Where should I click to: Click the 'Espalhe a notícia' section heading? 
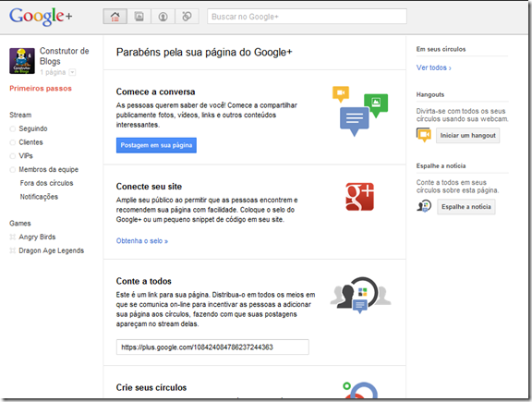[x=441, y=166]
